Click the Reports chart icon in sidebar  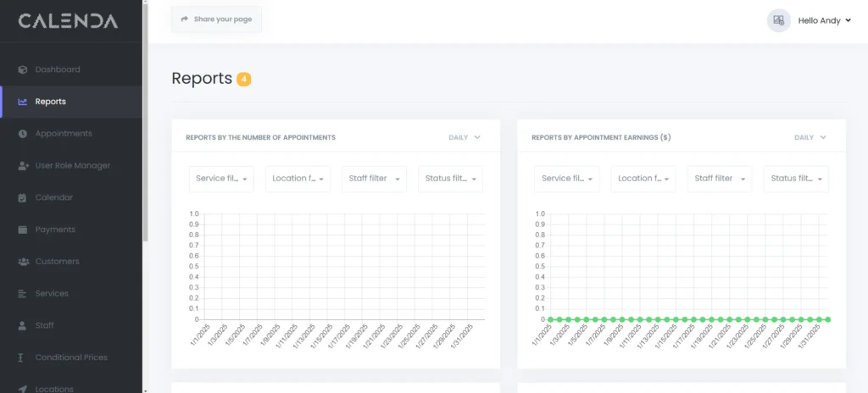coord(22,102)
